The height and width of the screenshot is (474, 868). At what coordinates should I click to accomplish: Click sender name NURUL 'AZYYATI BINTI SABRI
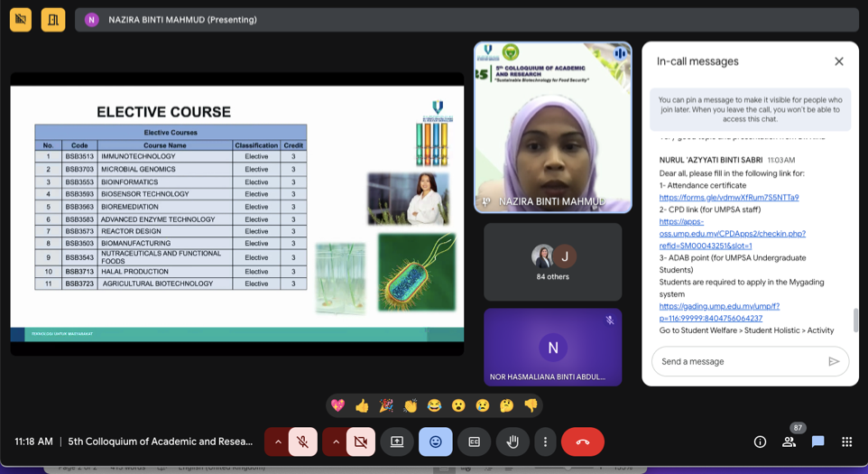click(x=711, y=160)
